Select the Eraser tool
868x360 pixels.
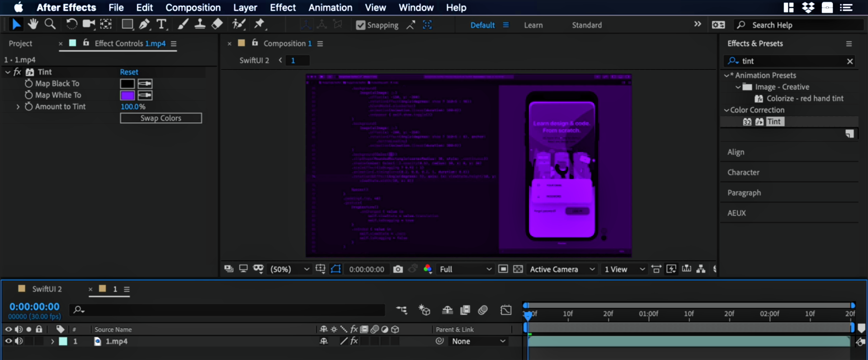point(217,24)
